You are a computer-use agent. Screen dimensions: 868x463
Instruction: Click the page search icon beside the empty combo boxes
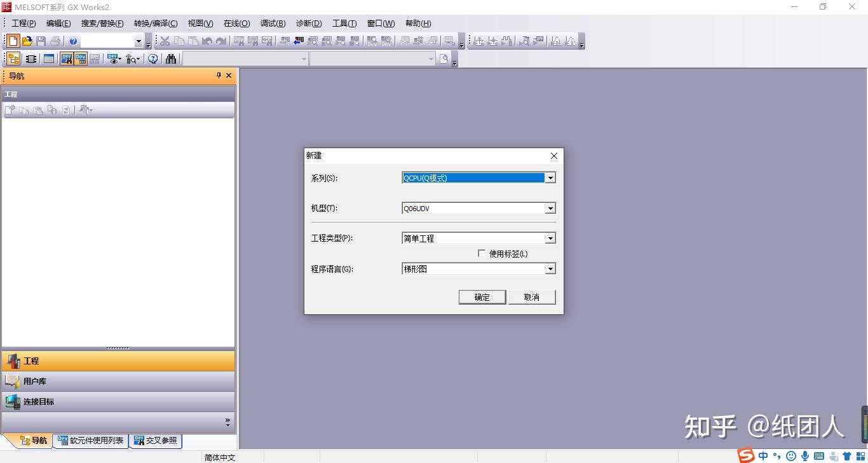pyautogui.click(x=444, y=59)
